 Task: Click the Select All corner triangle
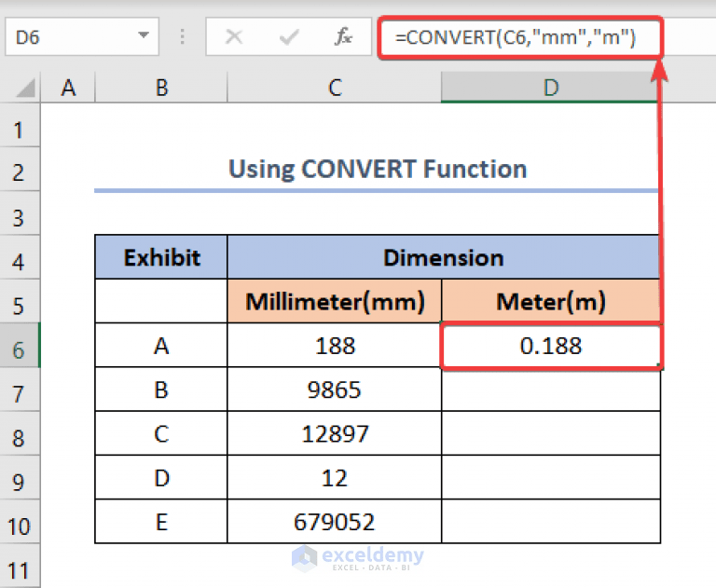(x=25, y=88)
